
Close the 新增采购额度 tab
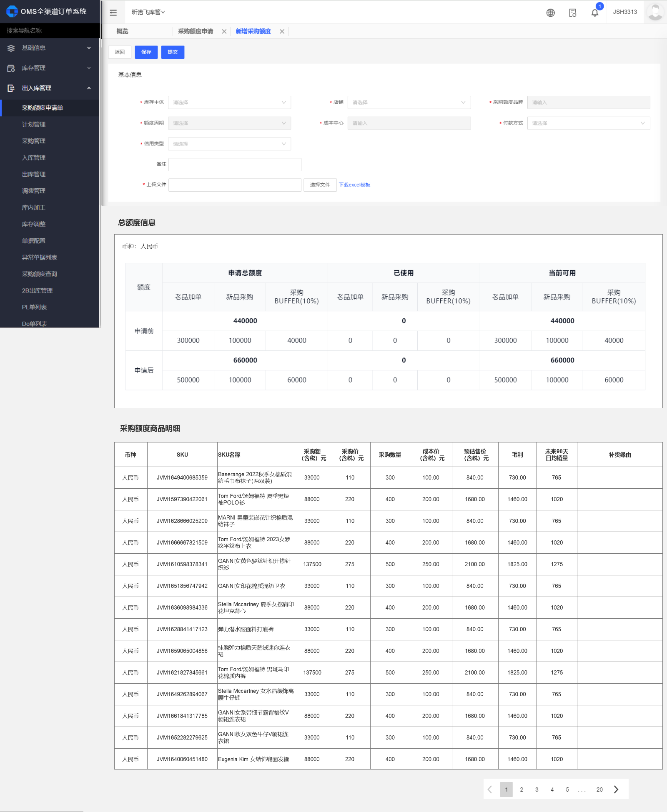pyautogui.click(x=282, y=32)
